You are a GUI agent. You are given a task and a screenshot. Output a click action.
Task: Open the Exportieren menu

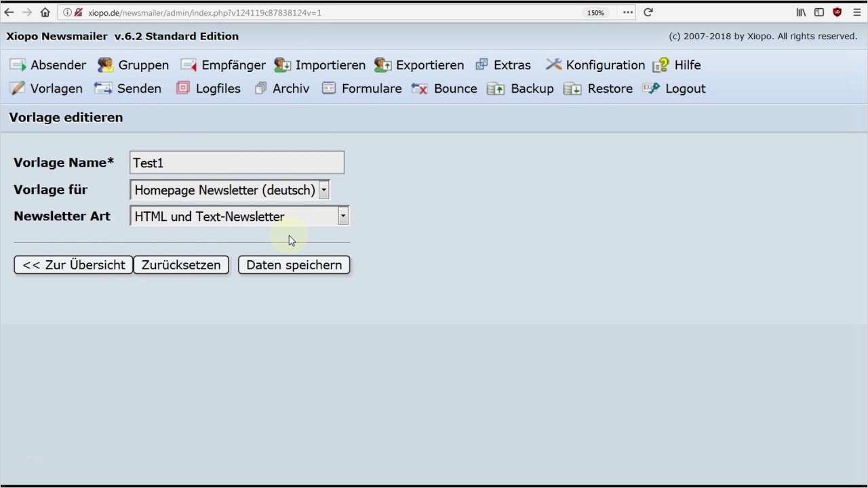(x=430, y=65)
